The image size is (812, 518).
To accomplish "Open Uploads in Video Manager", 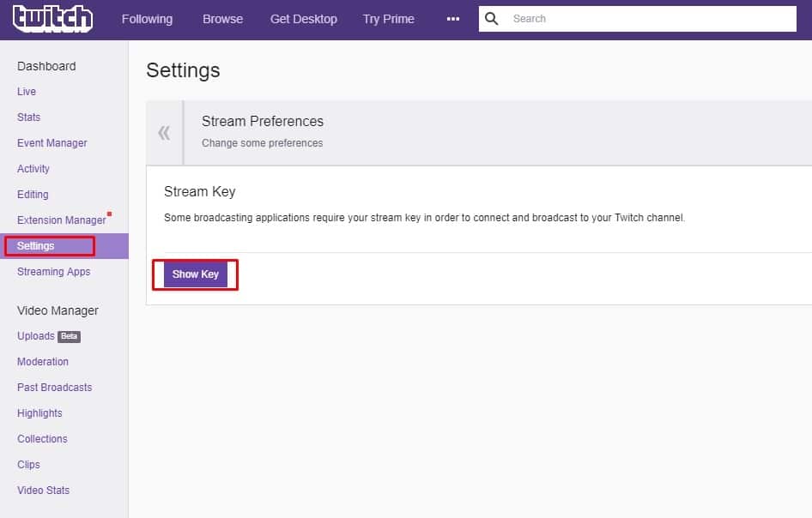I will [36, 336].
